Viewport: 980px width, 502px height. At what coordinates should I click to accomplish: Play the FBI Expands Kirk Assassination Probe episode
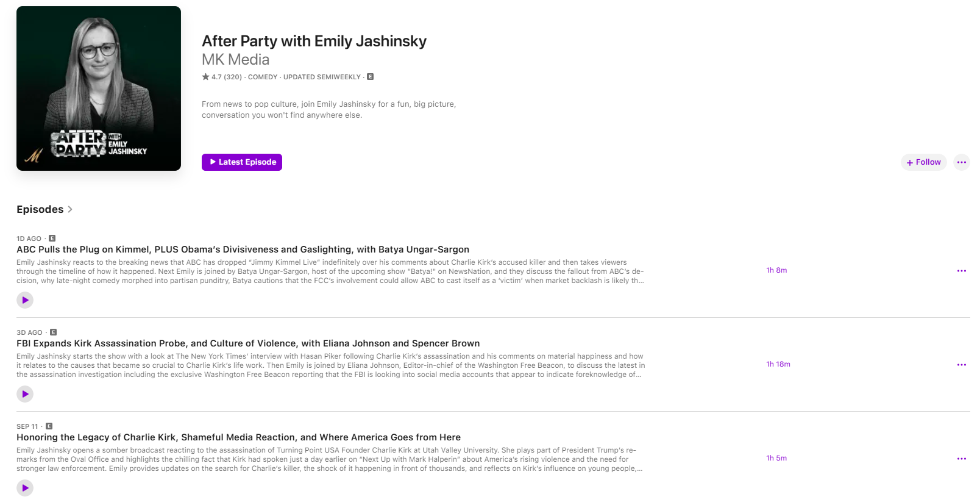pos(25,393)
